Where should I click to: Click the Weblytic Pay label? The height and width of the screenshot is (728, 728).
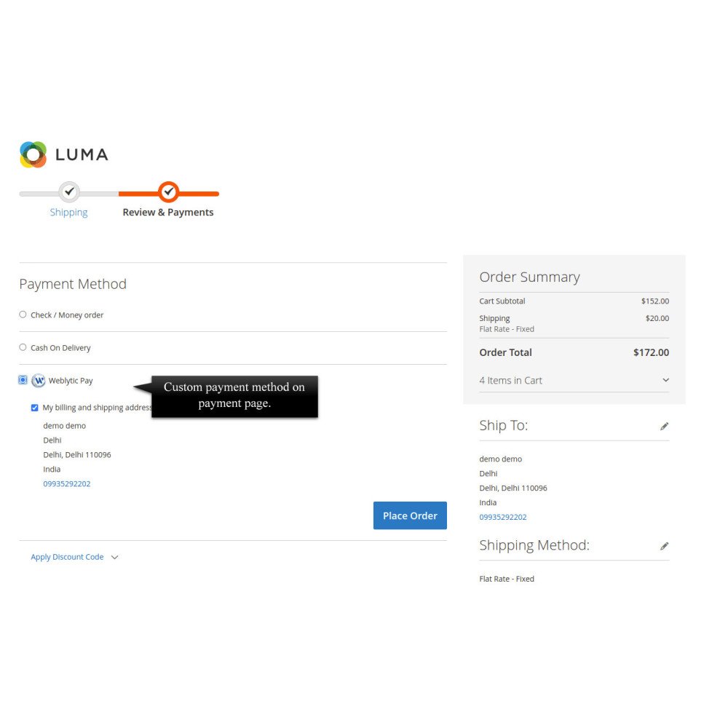(x=71, y=381)
